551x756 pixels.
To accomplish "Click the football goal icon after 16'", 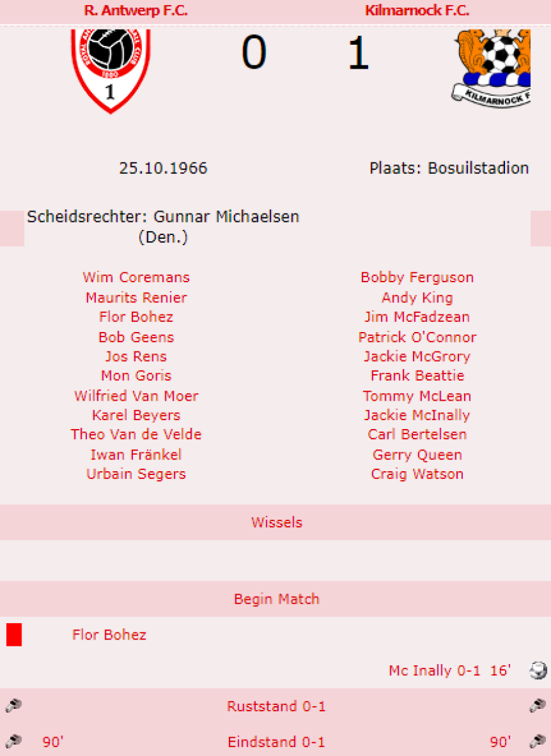I will [538, 670].
